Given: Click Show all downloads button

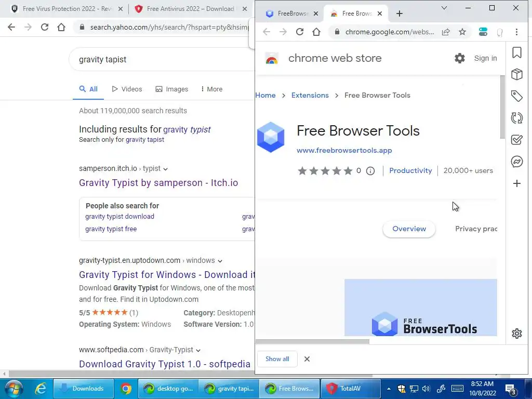Looking at the screenshot, I should pos(277,359).
